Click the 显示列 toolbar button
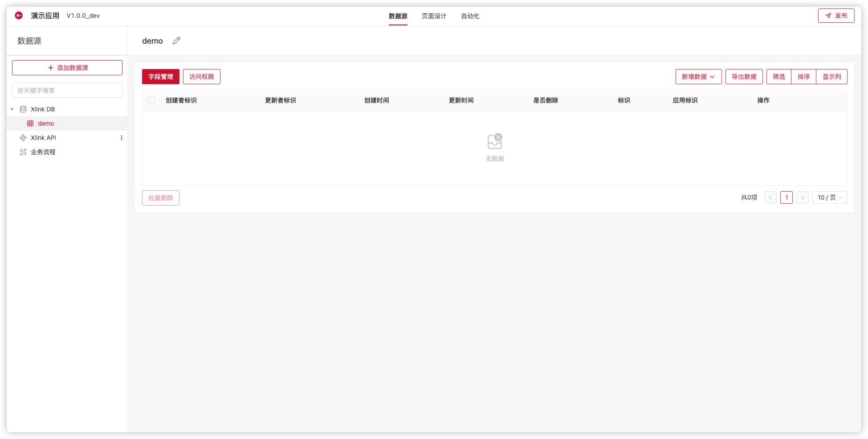 (x=831, y=77)
